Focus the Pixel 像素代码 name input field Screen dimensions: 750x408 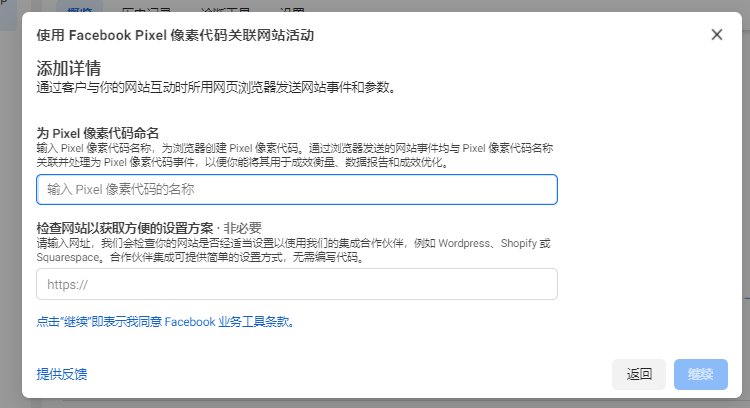coord(297,189)
